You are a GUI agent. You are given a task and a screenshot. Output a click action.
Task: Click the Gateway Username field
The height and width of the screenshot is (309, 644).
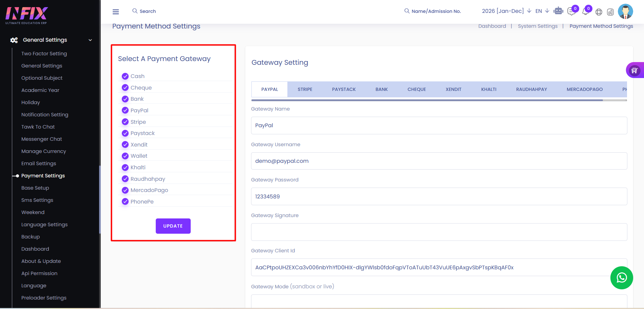439,161
